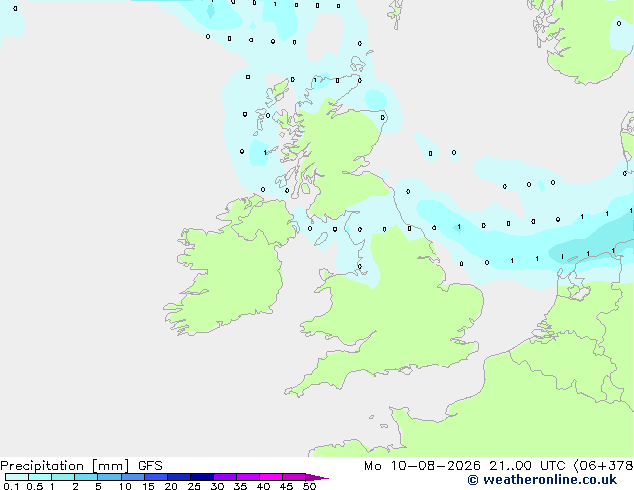Click the legend value label '25'
This screenshot has height=490, width=634.
click(194, 486)
